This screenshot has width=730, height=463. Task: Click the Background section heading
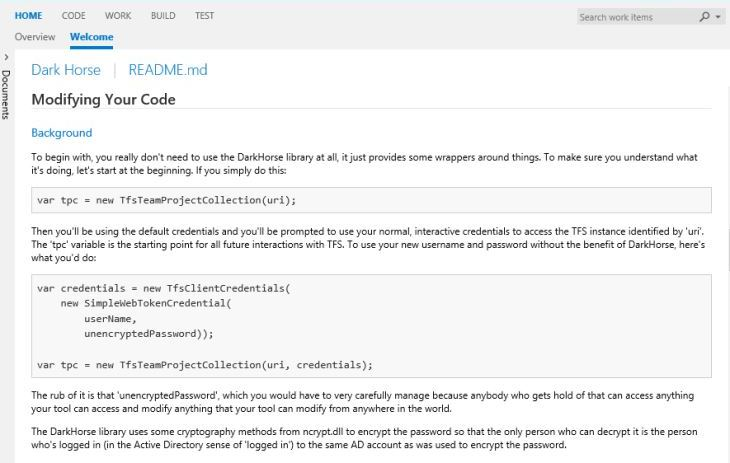[61, 133]
